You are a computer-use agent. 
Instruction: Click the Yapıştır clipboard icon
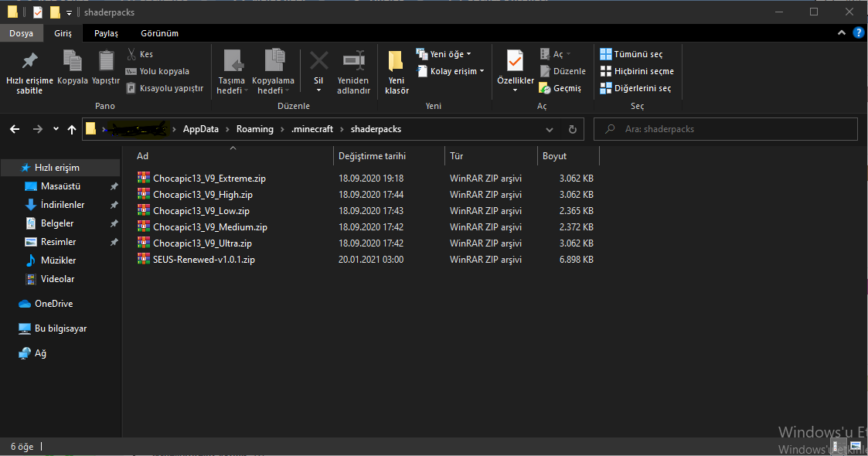click(106, 62)
